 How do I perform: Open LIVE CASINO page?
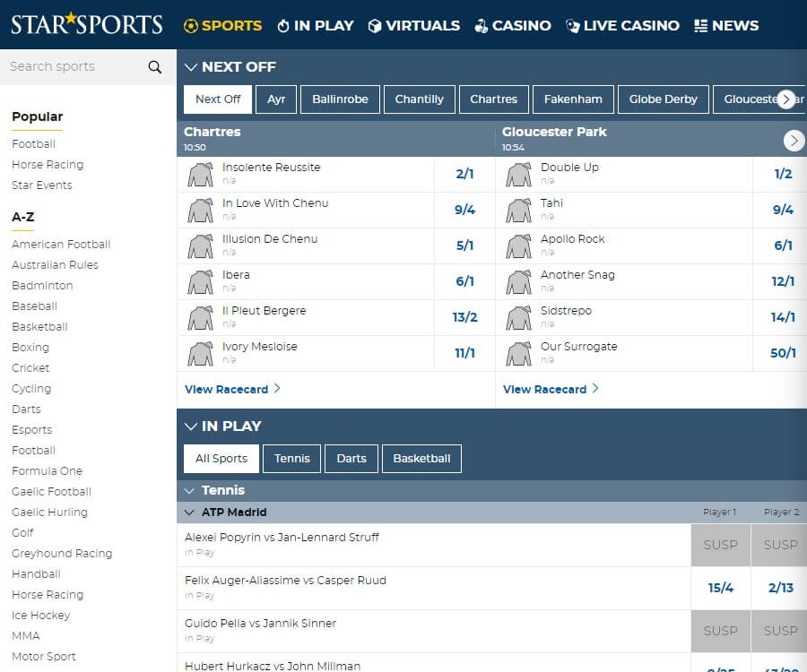[622, 26]
